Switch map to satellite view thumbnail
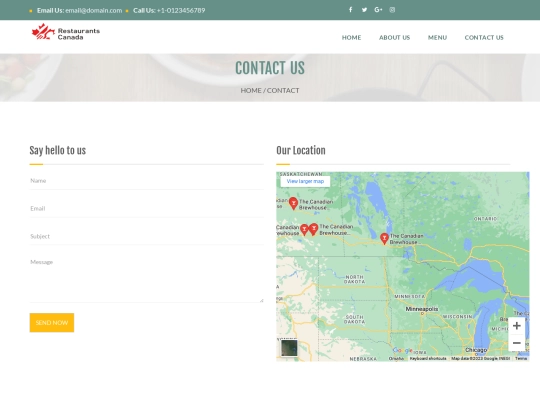 (289, 348)
